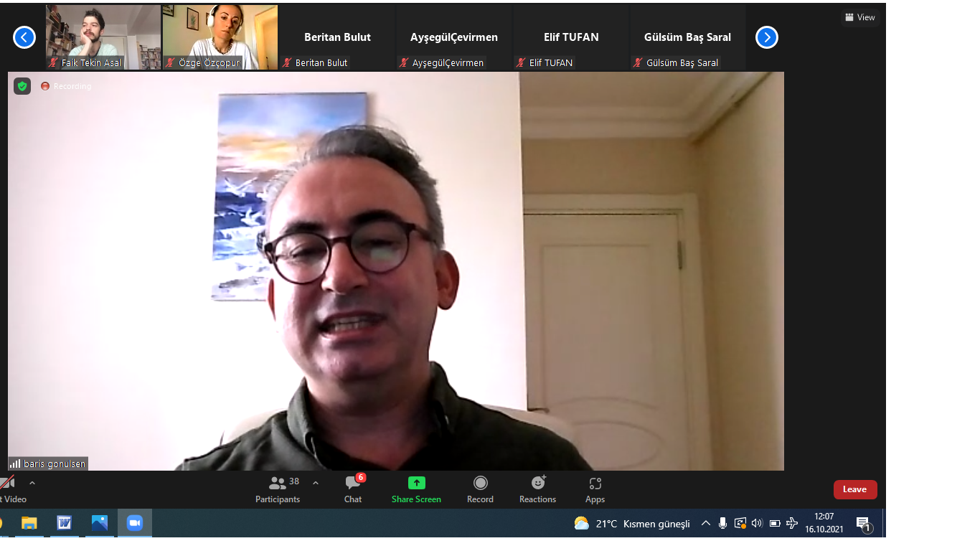Click the green Share Screen icon
This screenshot has height=551, width=980.
(x=416, y=483)
